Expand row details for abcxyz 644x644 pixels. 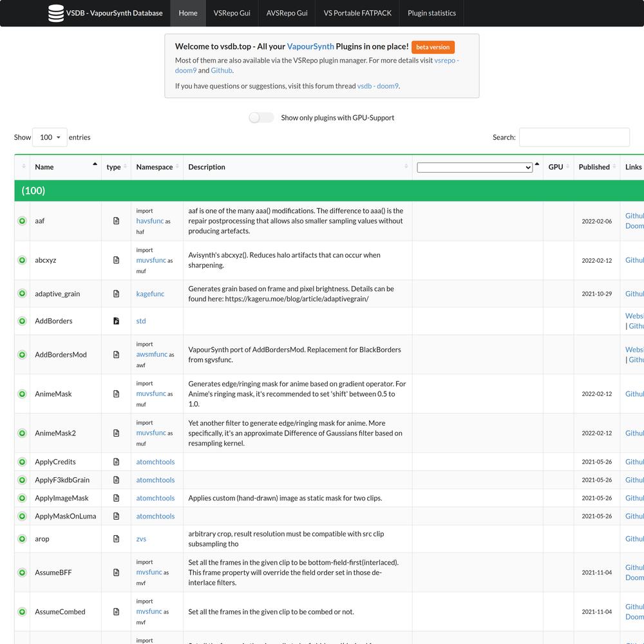click(x=22, y=260)
